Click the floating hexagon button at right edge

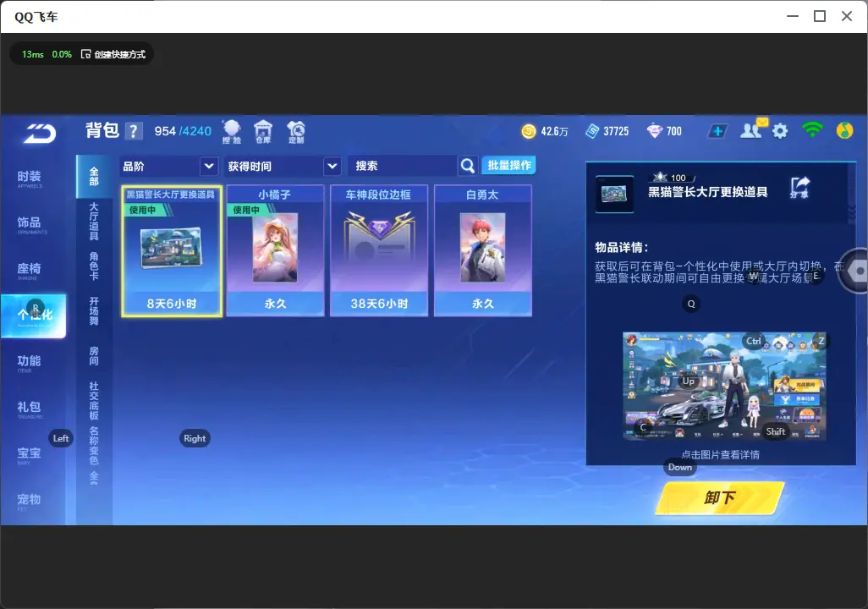pos(854,271)
